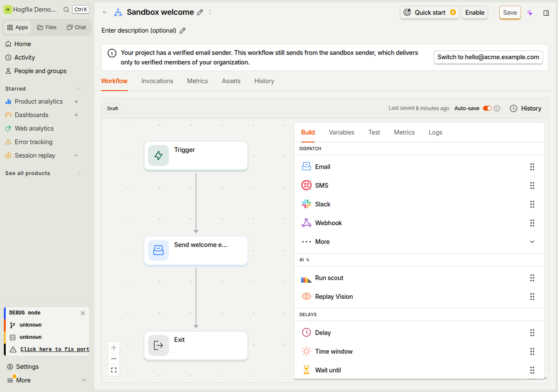558x392 pixels.
Task: Toggle the side panel icon
Action: coord(546,13)
